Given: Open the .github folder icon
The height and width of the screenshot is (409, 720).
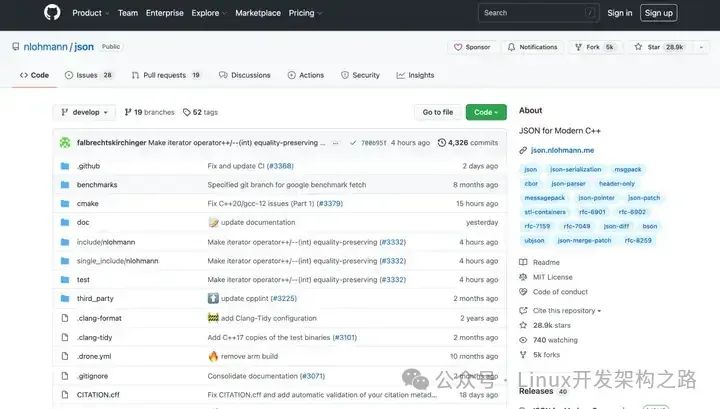Looking at the screenshot, I should pos(65,166).
